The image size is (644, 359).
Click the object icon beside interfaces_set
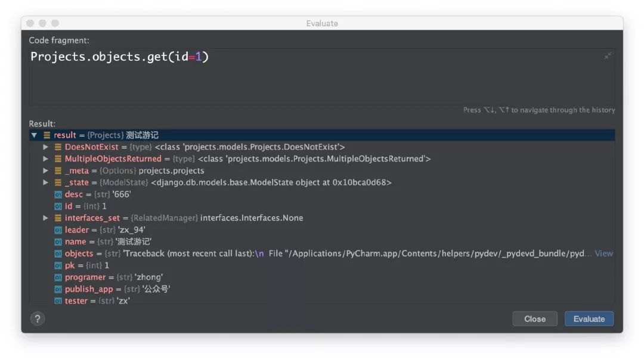coord(58,218)
